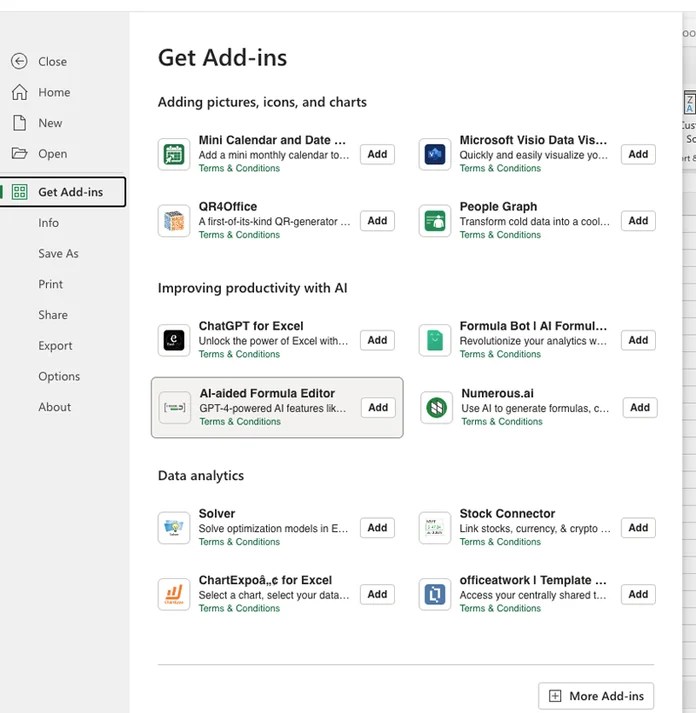Screen dimensions: 696x713
Task: Click the Solver add-in icon
Action: (174, 527)
